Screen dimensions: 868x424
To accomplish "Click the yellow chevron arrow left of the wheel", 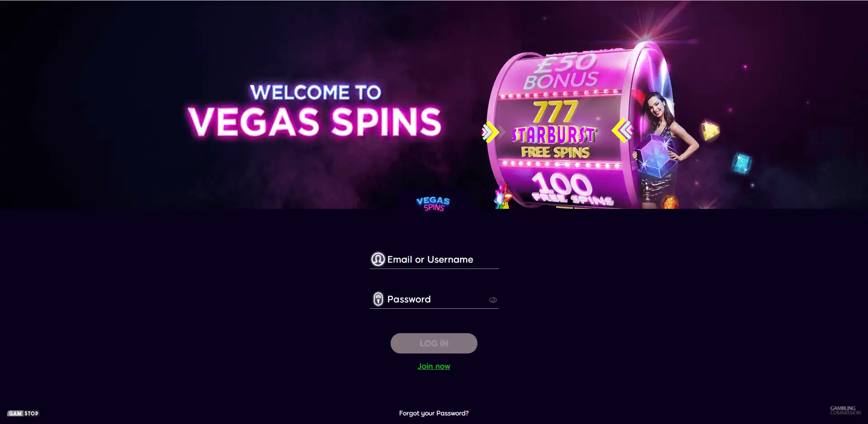I will (x=490, y=132).
